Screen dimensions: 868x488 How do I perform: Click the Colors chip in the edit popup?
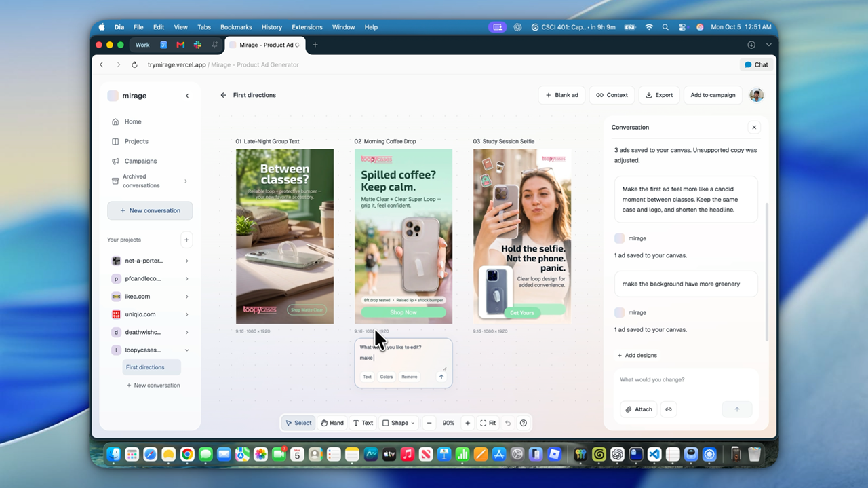(387, 377)
